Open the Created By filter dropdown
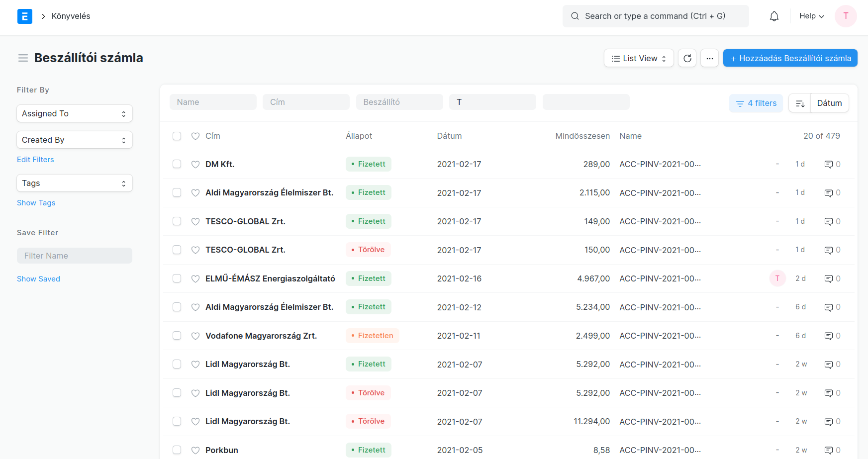Screen dimensions: 868x459 click(75, 140)
